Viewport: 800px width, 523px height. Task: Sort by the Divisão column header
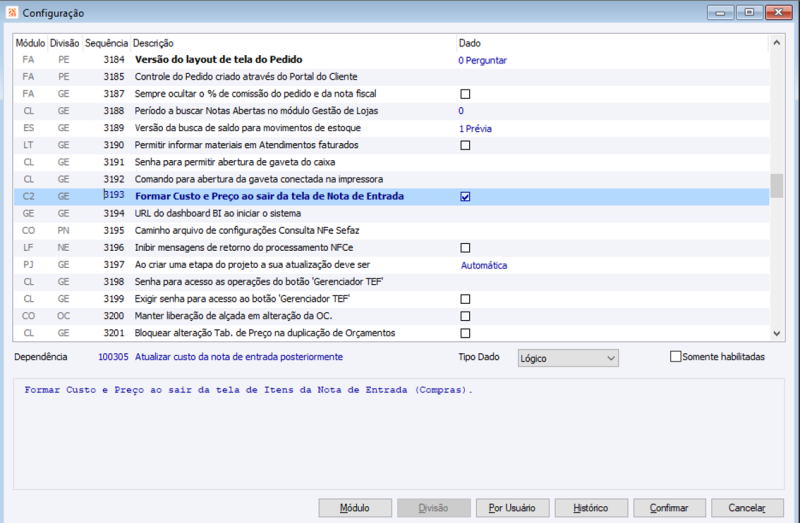pos(64,43)
